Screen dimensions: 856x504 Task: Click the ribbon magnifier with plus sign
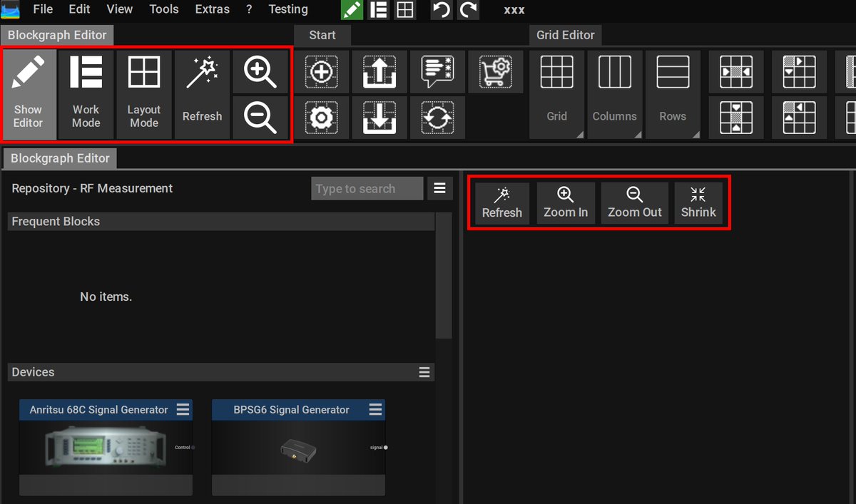[x=260, y=71]
